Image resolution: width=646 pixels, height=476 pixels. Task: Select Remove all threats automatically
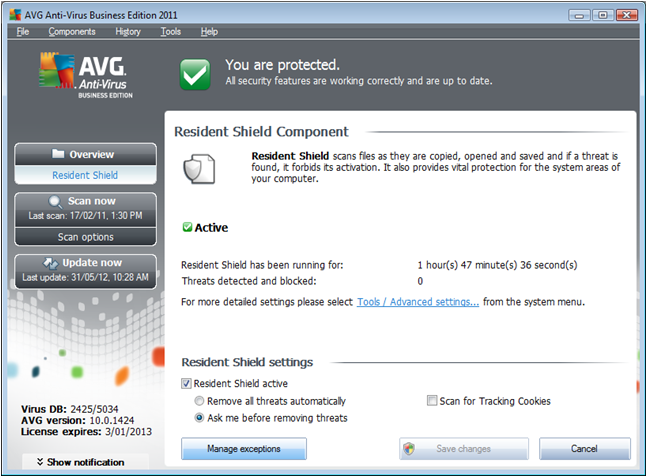199,401
